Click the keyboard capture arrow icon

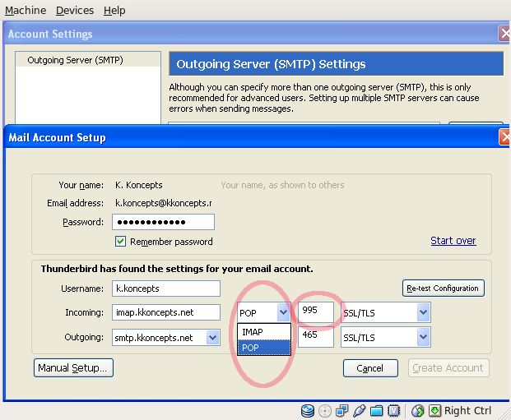(x=434, y=411)
